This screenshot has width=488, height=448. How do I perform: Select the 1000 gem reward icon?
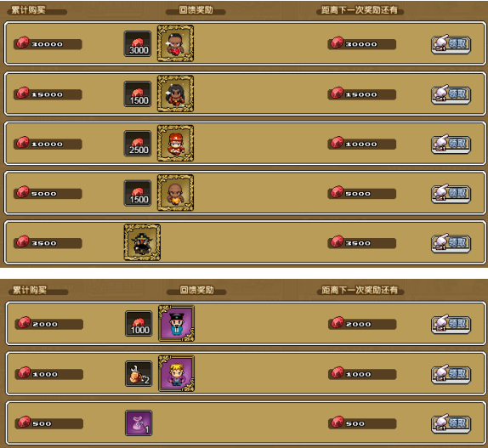pyautogui.click(x=139, y=324)
